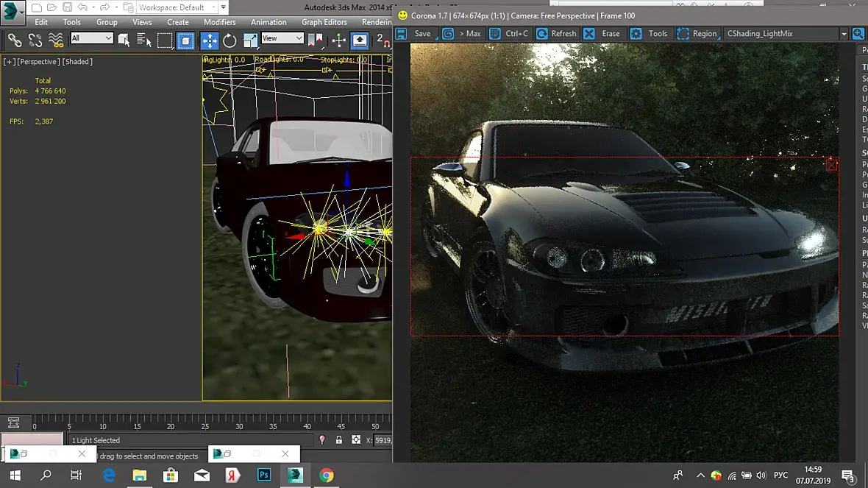The width and height of the screenshot is (868, 488).
Task: Open the reference coordinate 'View' dropdown
Action: coord(282,38)
